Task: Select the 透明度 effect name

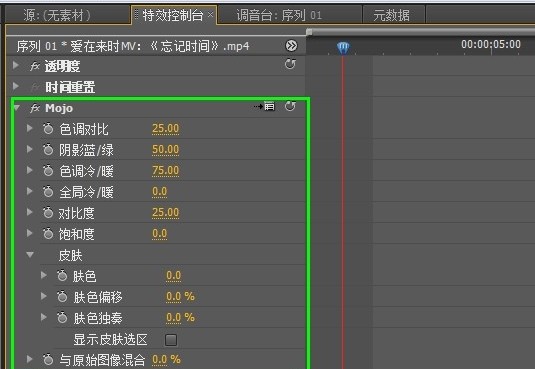Action: click(62, 66)
